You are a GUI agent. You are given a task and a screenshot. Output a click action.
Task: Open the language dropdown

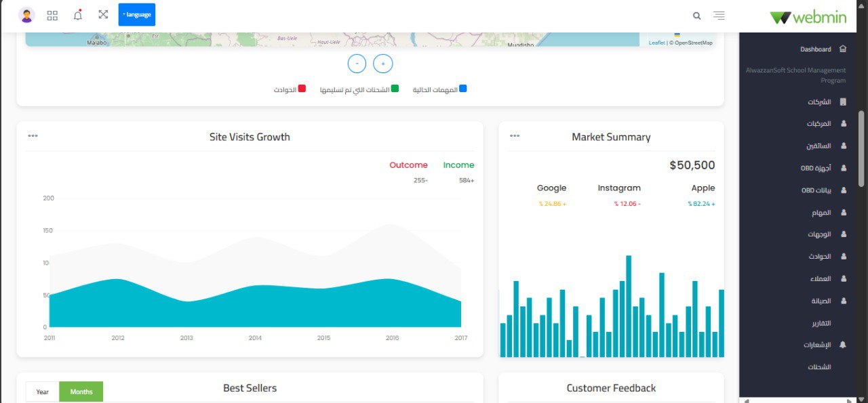136,14
